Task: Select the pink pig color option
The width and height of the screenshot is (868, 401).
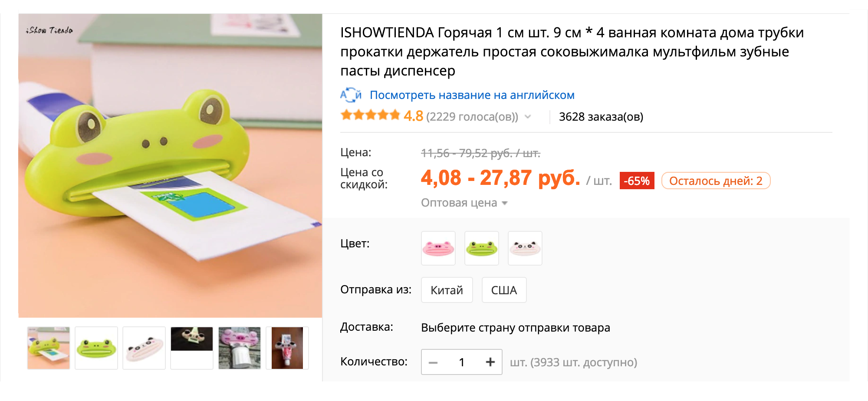Action: click(438, 248)
